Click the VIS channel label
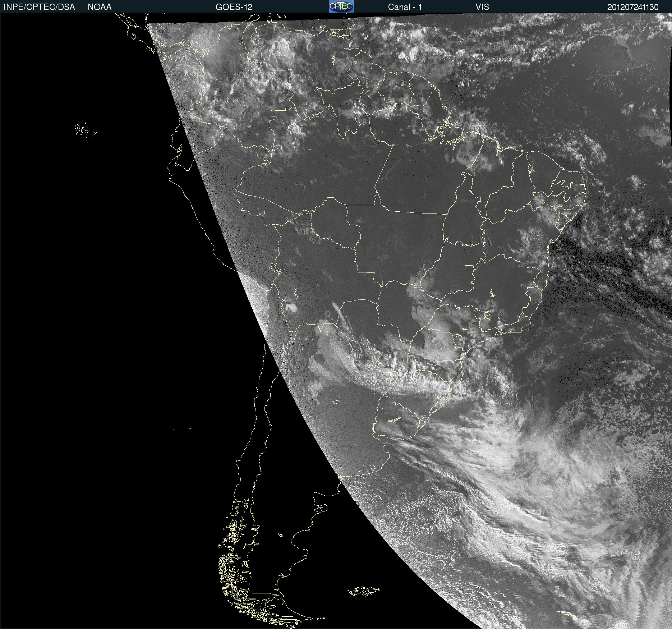 tap(482, 7)
